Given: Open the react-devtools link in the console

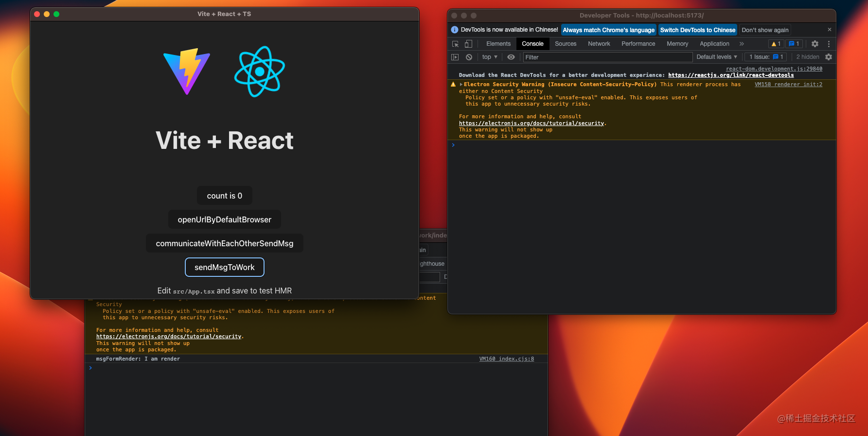Looking at the screenshot, I should pos(731,75).
